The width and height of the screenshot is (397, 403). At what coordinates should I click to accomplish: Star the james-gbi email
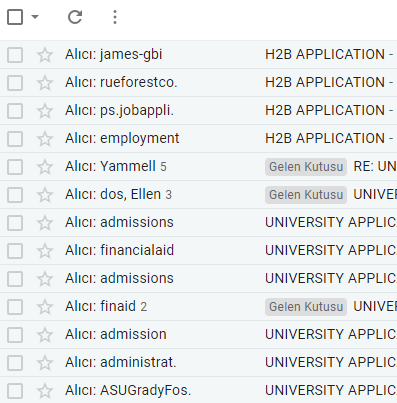(45, 55)
